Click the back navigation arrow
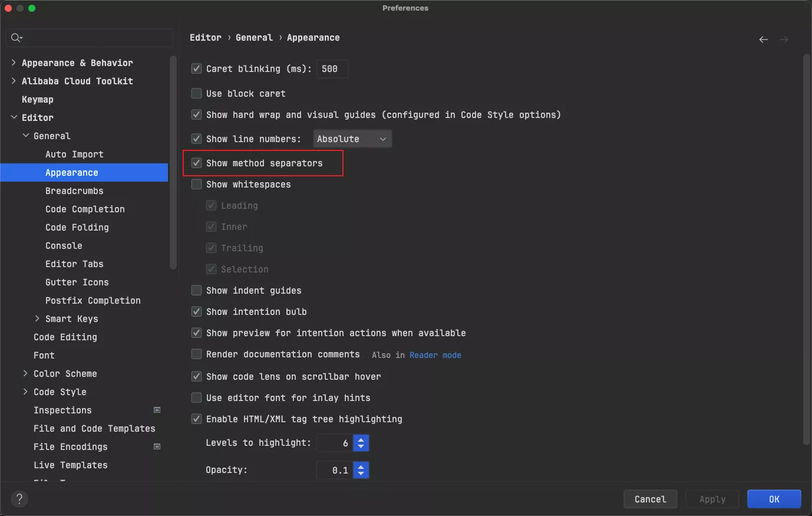This screenshot has width=812, height=516. [763, 40]
